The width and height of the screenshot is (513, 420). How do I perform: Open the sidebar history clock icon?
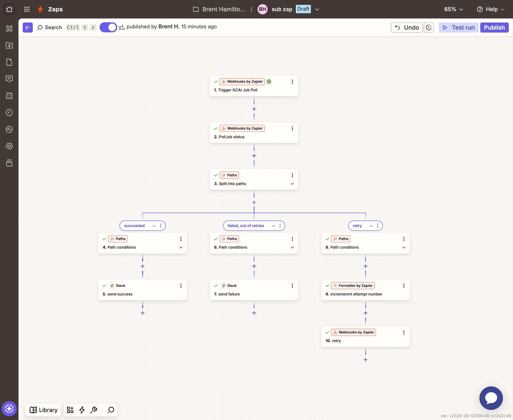tap(9, 113)
